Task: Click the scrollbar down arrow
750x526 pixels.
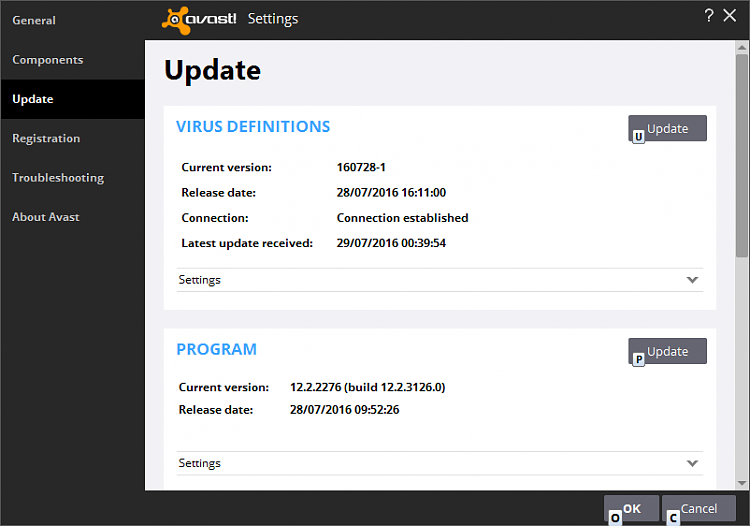Action: (x=742, y=483)
